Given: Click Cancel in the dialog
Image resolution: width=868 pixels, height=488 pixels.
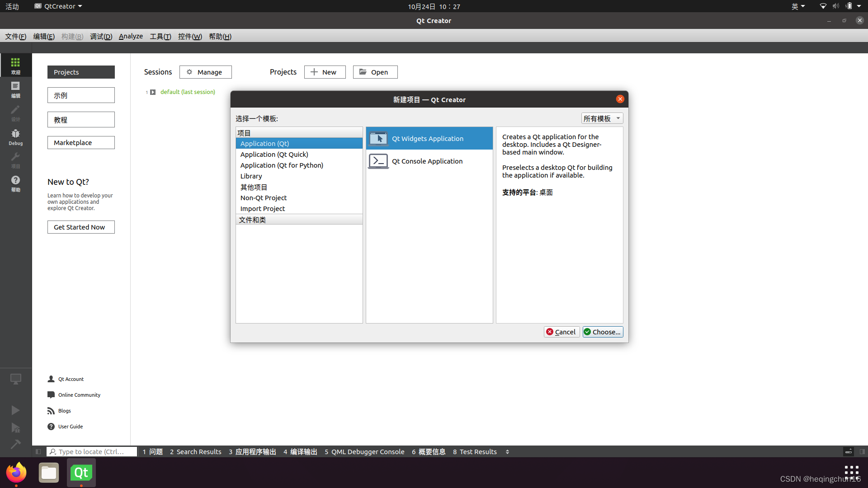Looking at the screenshot, I should coord(561,332).
